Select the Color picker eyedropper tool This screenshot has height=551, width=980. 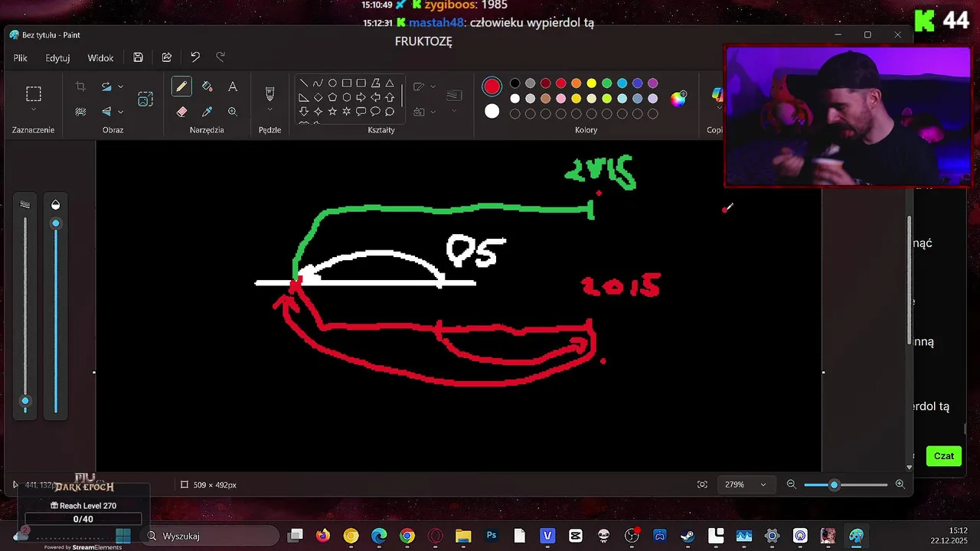[x=207, y=112]
